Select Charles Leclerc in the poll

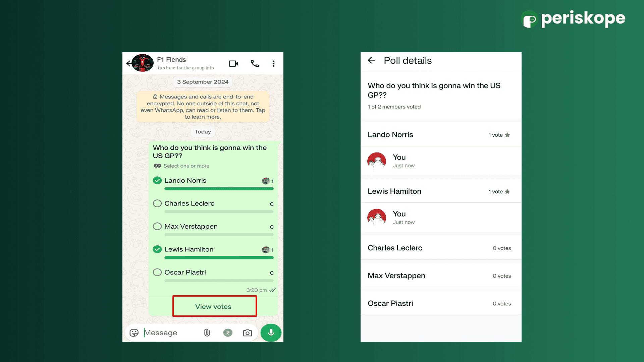[157, 203]
